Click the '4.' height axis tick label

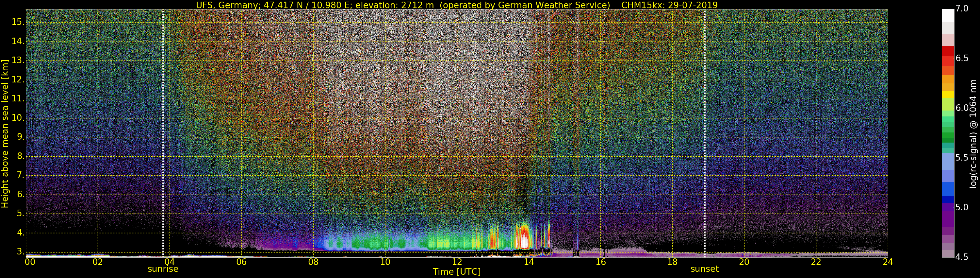click(x=20, y=233)
